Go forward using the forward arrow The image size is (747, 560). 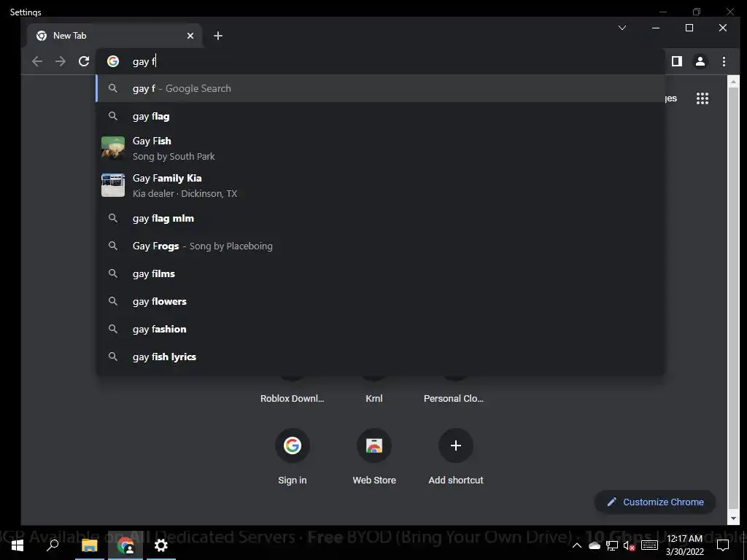click(61, 61)
